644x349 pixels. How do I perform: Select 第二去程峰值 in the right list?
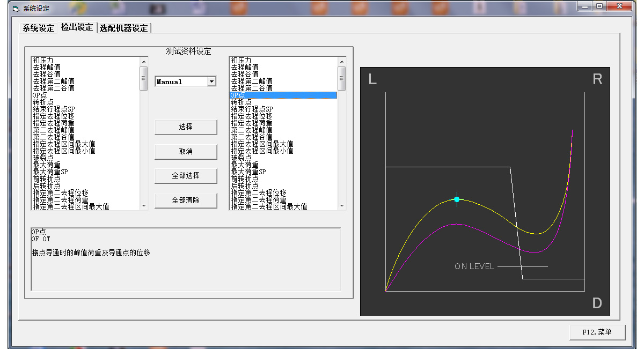pos(283,130)
